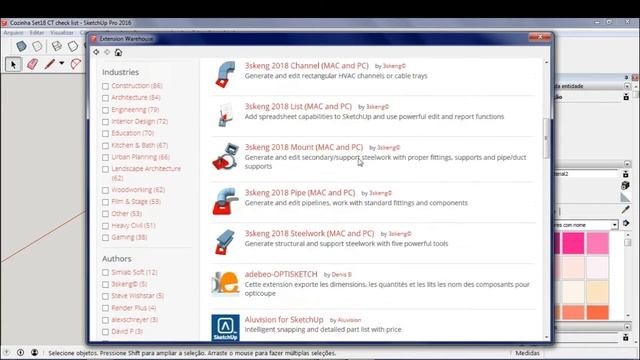
Task: Click the third toolbar icon after separator
Action: [57, 46]
